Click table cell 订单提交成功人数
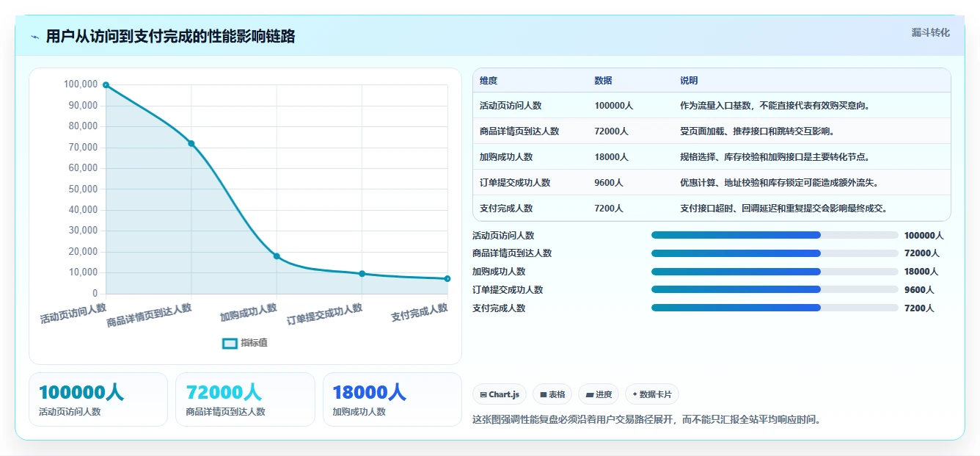Image resolution: width=980 pixels, height=456 pixels. [x=515, y=183]
